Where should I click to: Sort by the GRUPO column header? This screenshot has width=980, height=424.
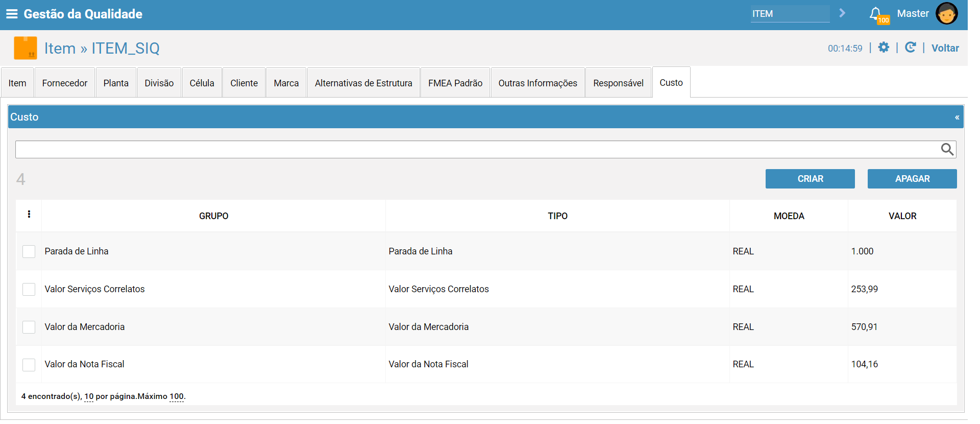point(213,216)
